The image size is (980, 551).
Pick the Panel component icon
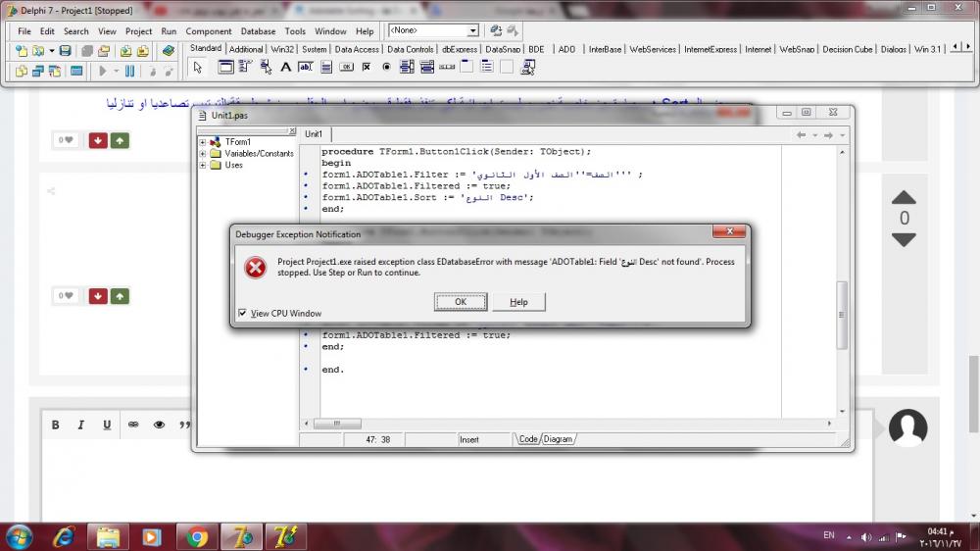point(507,67)
